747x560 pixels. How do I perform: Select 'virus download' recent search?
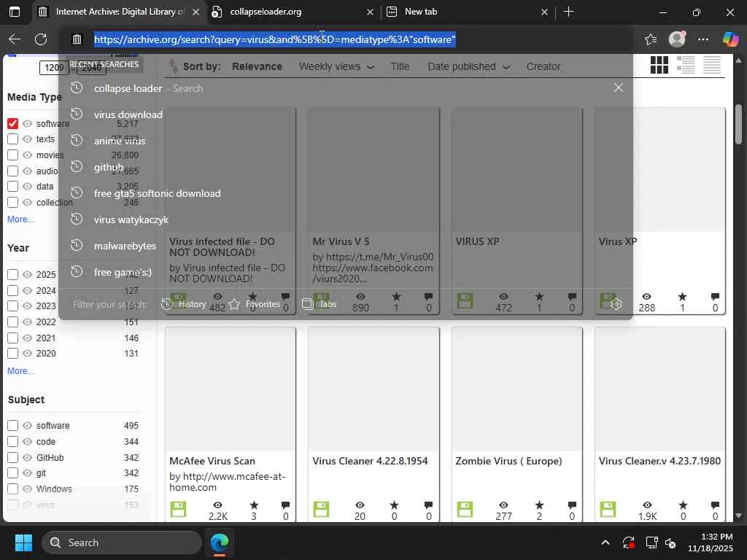(346, 114)
